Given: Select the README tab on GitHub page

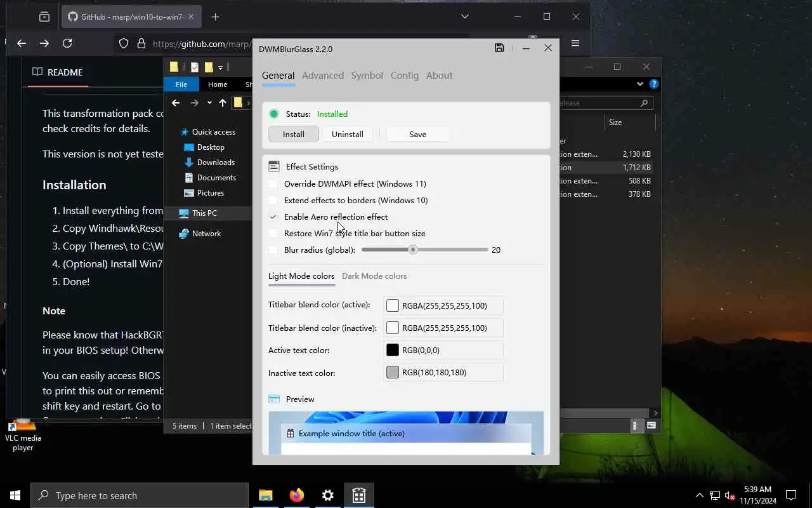Looking at the screenshot, I should 58,72.
